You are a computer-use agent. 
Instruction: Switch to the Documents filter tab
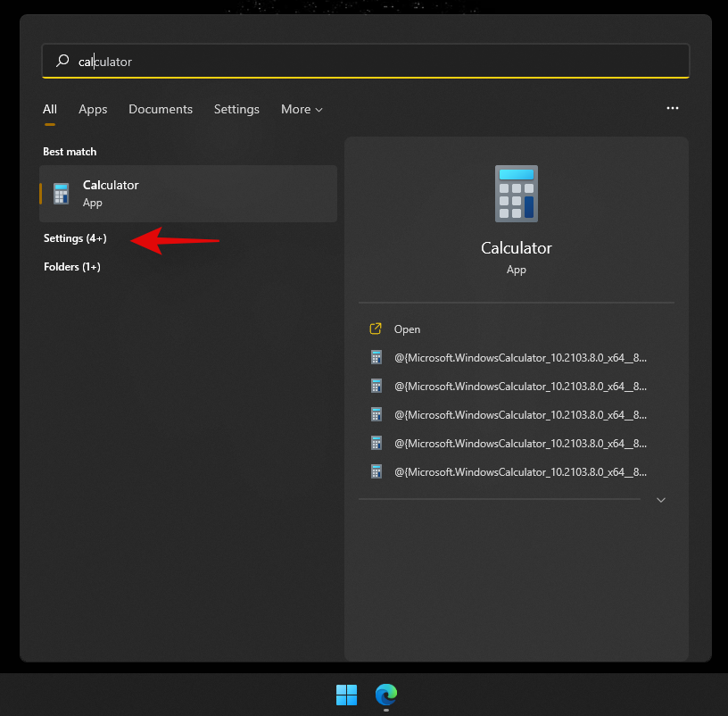click(161, 109)
